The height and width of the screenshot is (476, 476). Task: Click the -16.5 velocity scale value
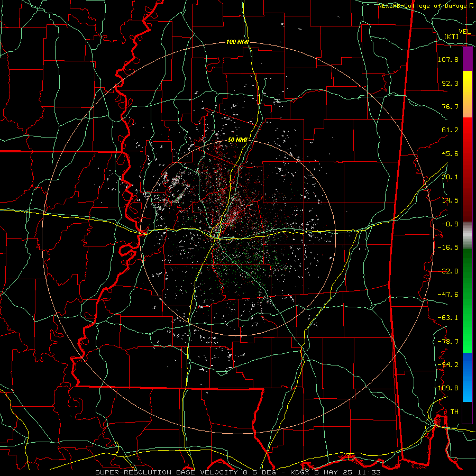(448, 248)
